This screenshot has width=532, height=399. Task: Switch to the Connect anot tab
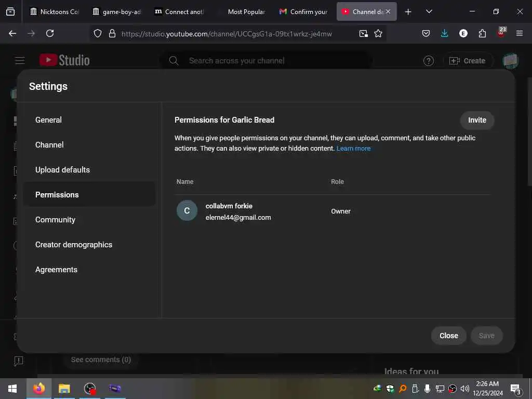[179, 11]
